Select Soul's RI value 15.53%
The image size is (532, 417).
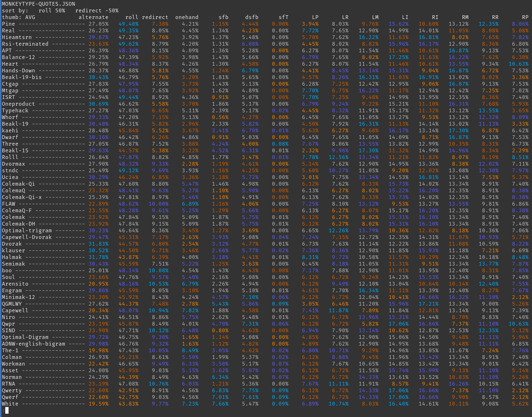(x=429, y=278)
